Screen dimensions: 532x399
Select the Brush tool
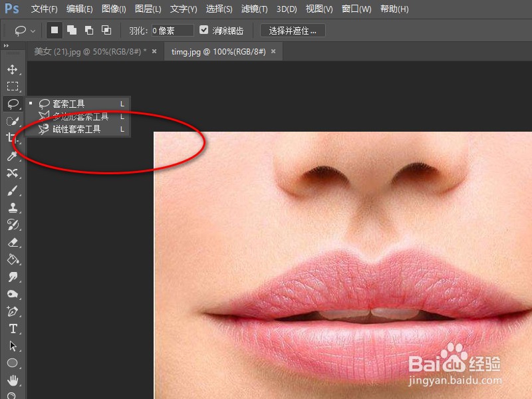click(13, 190)
